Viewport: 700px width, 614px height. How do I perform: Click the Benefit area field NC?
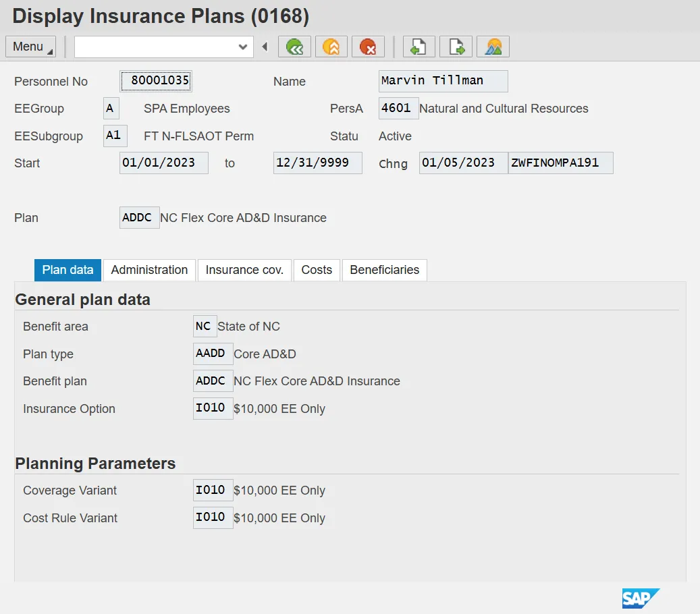coord(205,326)
